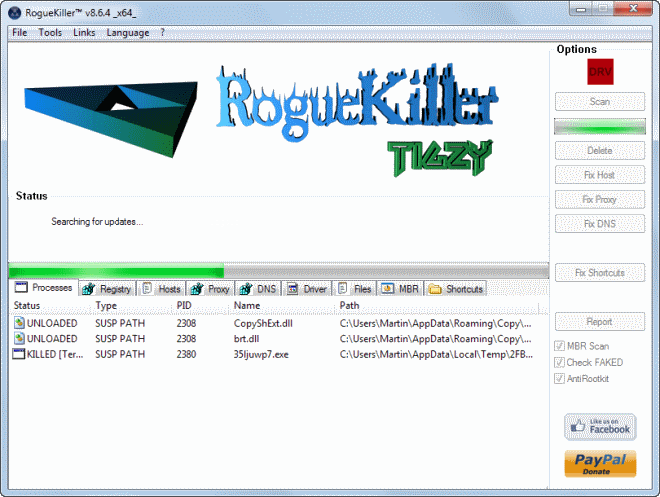Sort by the PID column header
This screenshot has width=660, height=497.
click(x=201, y=306)
